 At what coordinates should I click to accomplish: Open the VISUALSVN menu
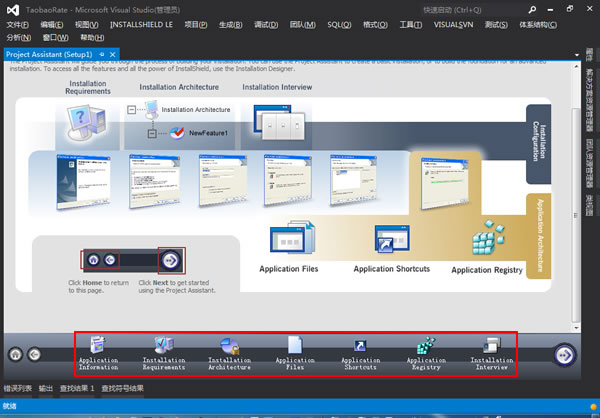pos(453,25)
